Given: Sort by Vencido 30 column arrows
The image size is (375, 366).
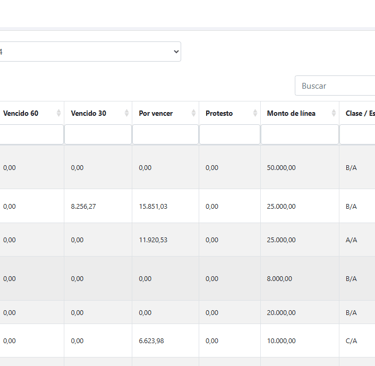Looking at the screenshot, I should 127,113.
